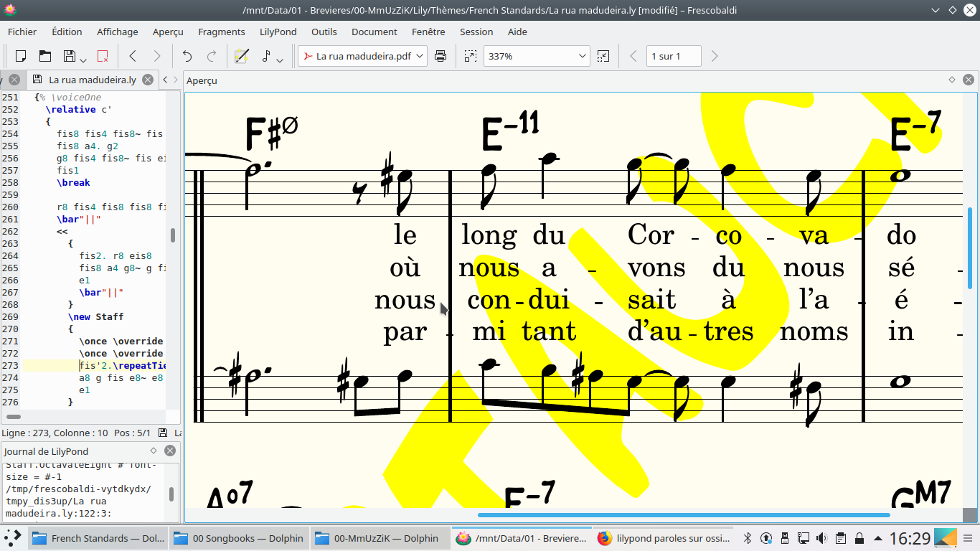Image resolution: width=980 pixels, height=551 pixels.
Task: Switch to the 00 Songbooks Dolphin window
Action: pyautogui.click(x=240, y=538)
